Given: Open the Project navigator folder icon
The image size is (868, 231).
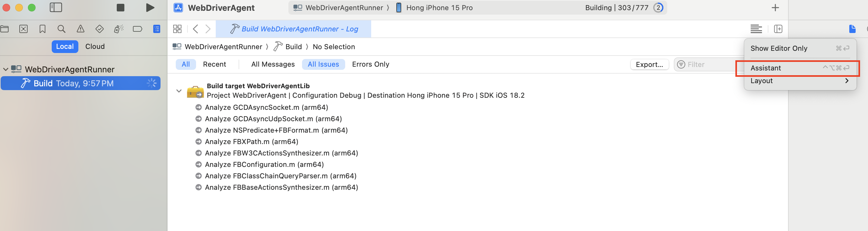Looking at the screenshot, I should [4, 29].
